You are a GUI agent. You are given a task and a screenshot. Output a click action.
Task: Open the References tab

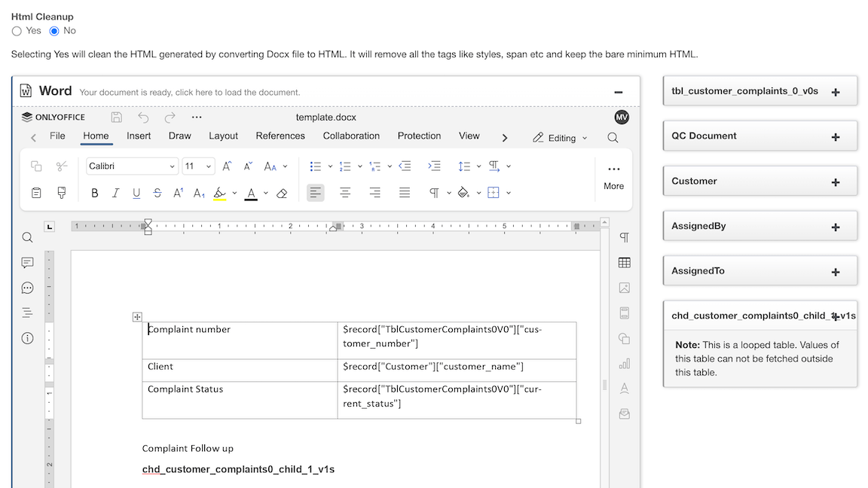280,136
